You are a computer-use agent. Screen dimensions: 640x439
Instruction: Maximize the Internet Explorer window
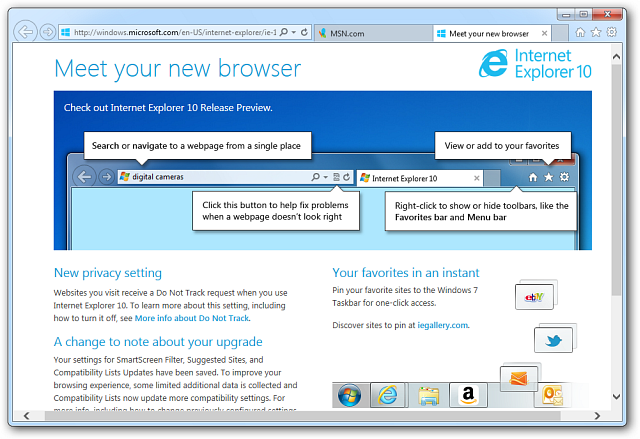point(584,15)
